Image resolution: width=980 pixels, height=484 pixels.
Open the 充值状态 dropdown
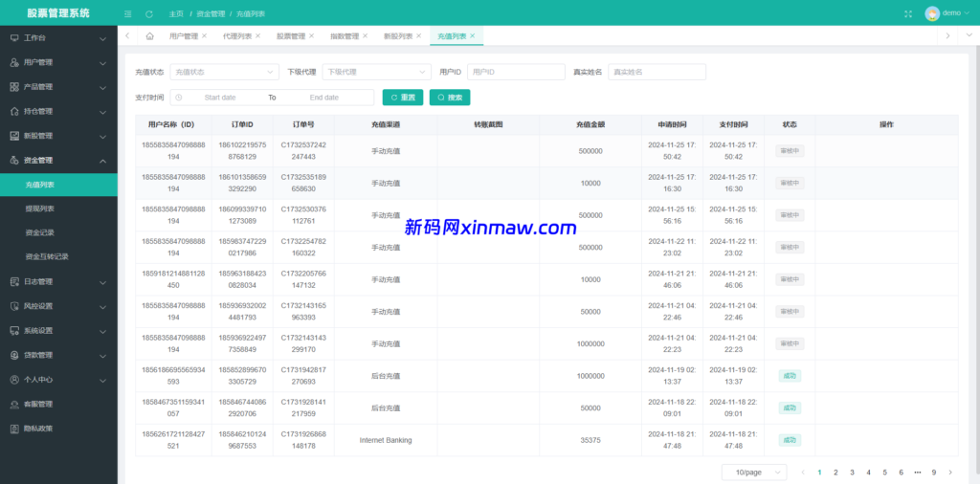point(224,72)
